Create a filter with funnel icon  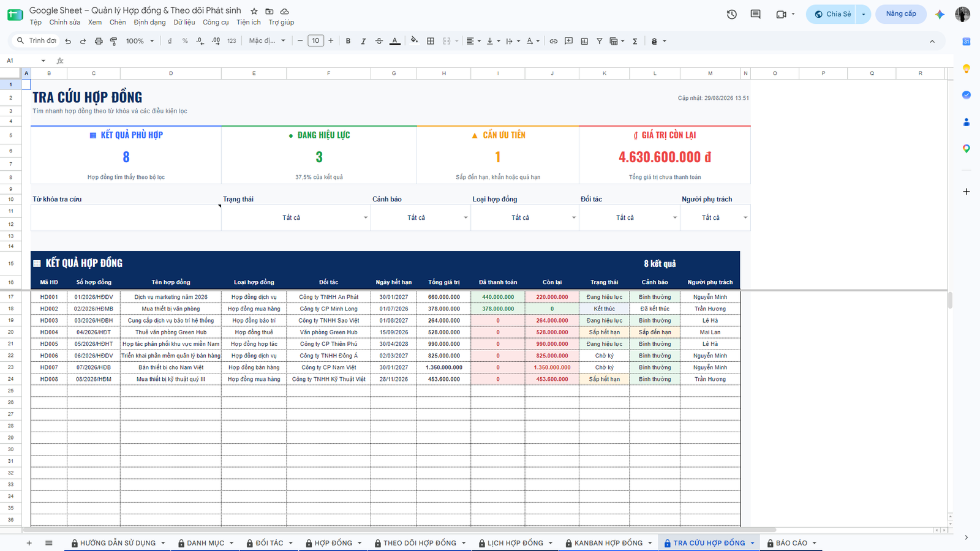click(x=600, y=41)
